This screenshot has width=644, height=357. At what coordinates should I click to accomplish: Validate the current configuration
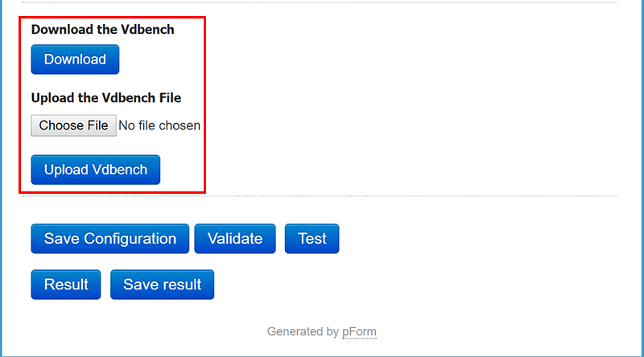[x=235, y=239]
